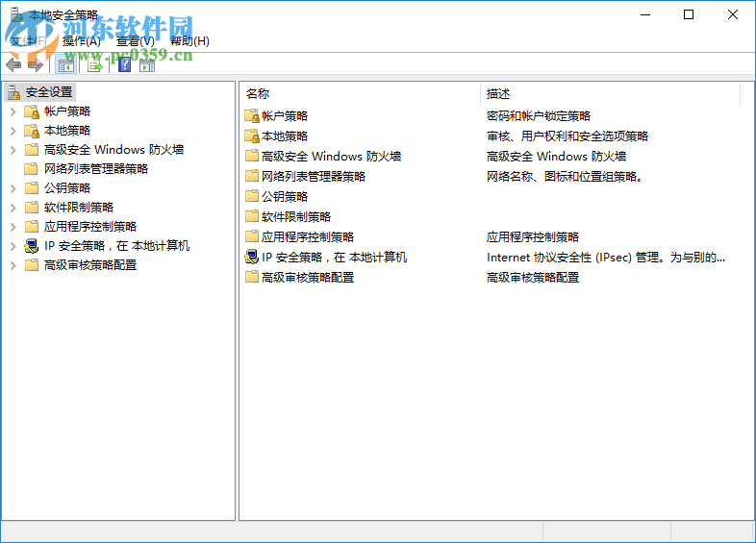Select 高级安全 Windows 防火墙 icon in list
756x543 pixels.
pos(252,156)
